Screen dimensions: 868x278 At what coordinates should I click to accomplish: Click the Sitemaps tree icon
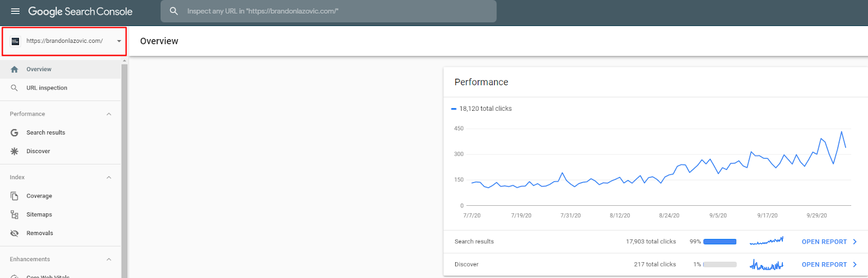tap(15, 214)
